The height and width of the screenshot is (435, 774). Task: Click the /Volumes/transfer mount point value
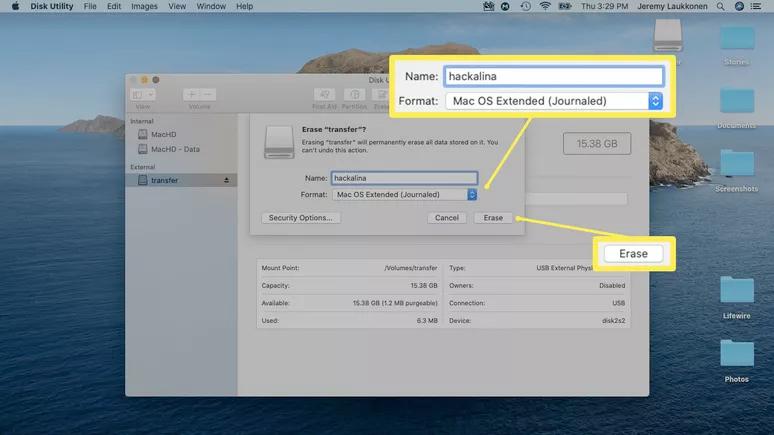point(411,268)
